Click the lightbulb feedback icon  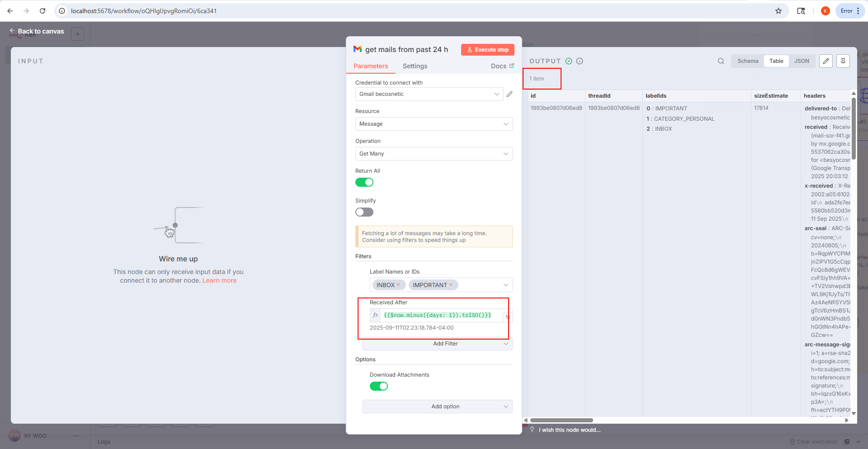pos(532,430)
